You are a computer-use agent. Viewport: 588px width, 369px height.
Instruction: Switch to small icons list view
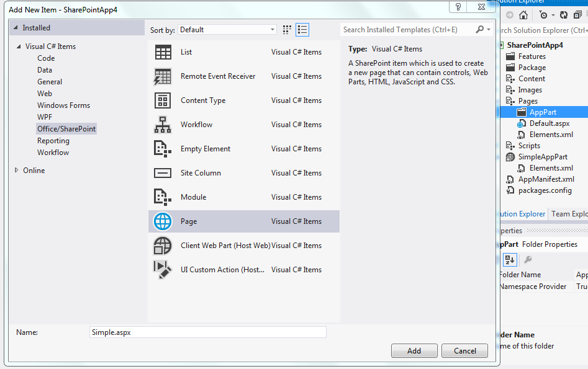302,30
